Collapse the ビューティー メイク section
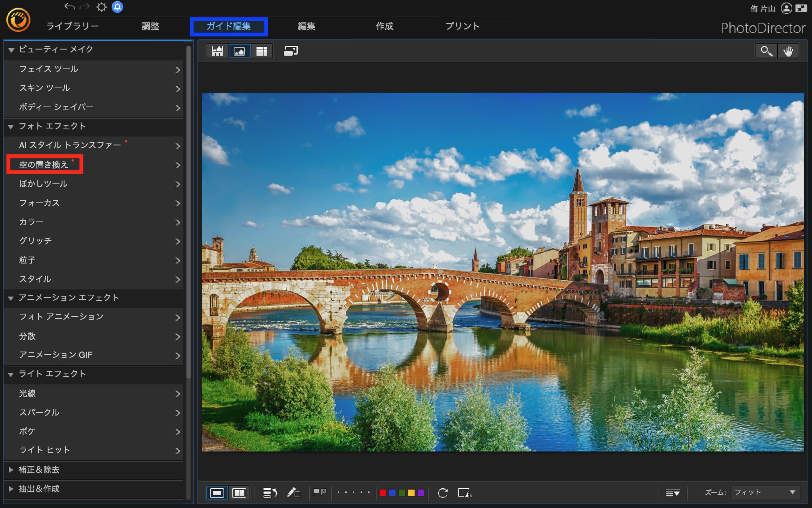The width and height of the screenshot is (812, 508). pyautogui.click(x=11, y=50)
